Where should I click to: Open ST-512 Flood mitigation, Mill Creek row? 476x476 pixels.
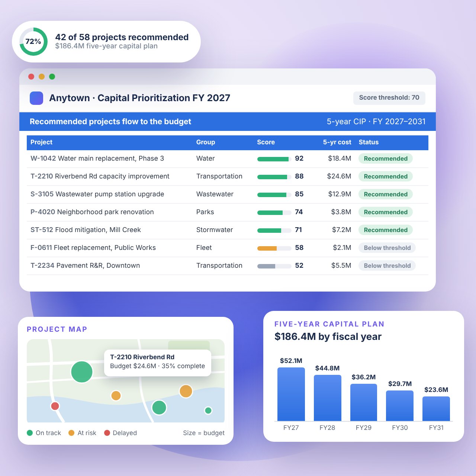point(228,230)
